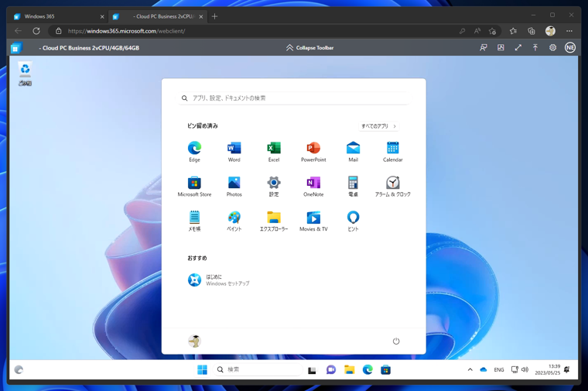588x391 pixels.
Task: Switch ENG input language indicator
Action: click(499, 369)
